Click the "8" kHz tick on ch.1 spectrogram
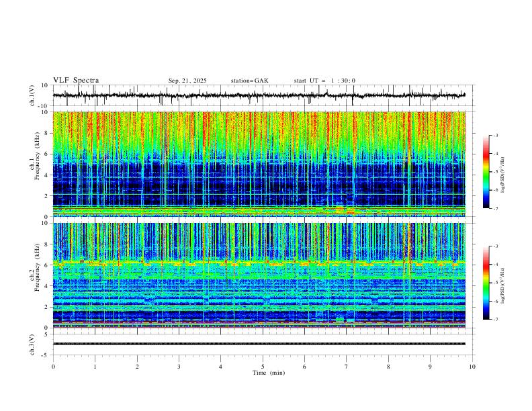Image resolution: width=532 pixels, height=411 pixels. 46,133
